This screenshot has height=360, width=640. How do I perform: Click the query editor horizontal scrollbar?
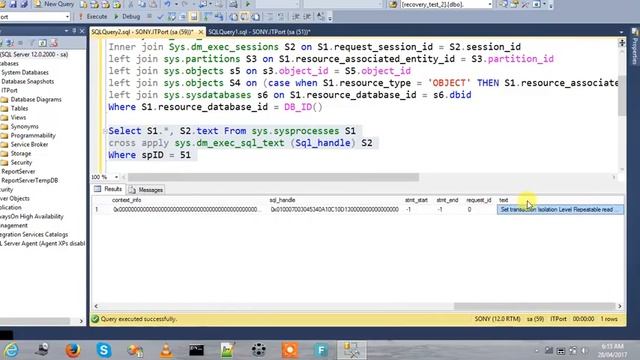point(273,177)
